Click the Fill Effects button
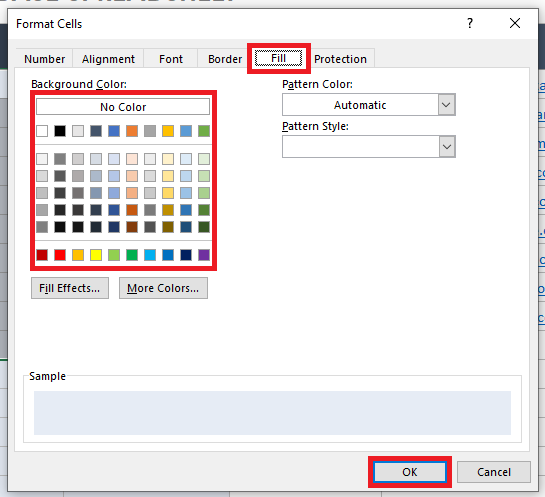The height and width of the screenshot is (497, 545). (70, 288)
